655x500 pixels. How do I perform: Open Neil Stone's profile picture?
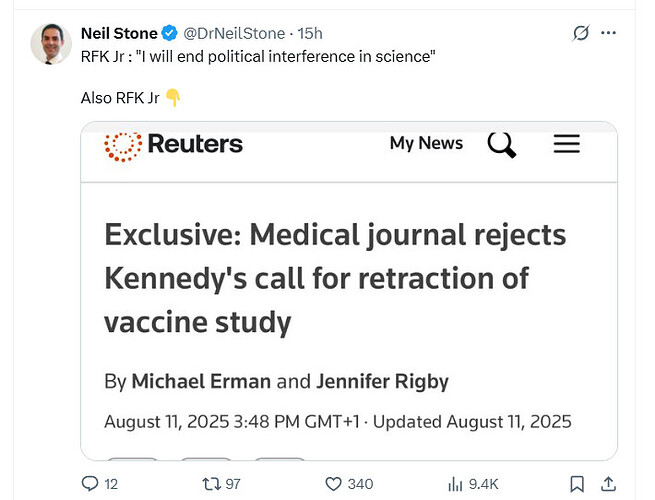click(x=50, y=43)
